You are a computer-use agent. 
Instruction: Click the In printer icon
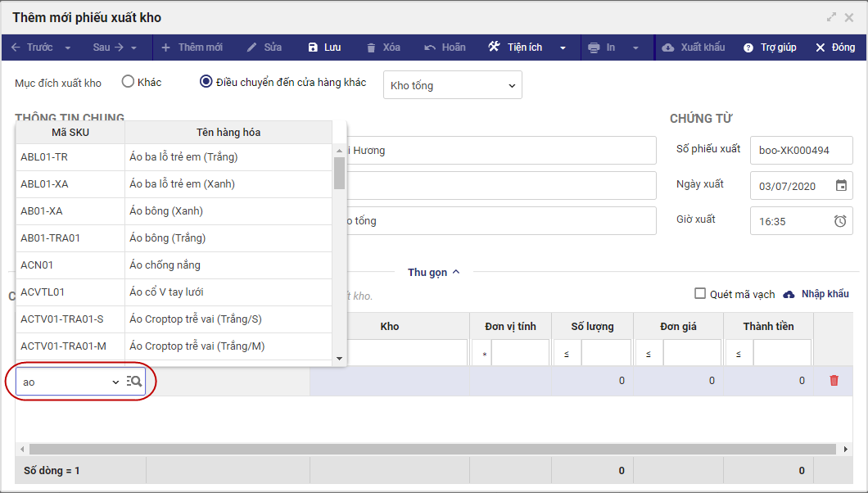594,47
